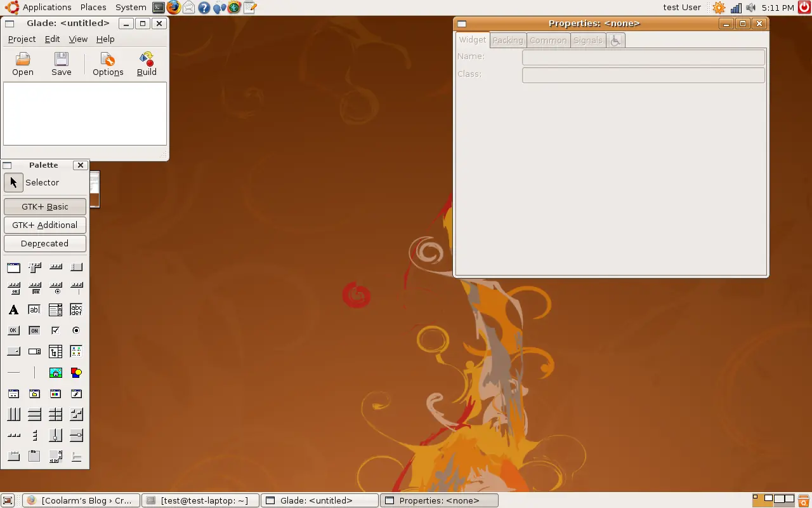812x508 pixels.
Task: Select the Vertical Box container icon
Action: [x=35, y=415]
